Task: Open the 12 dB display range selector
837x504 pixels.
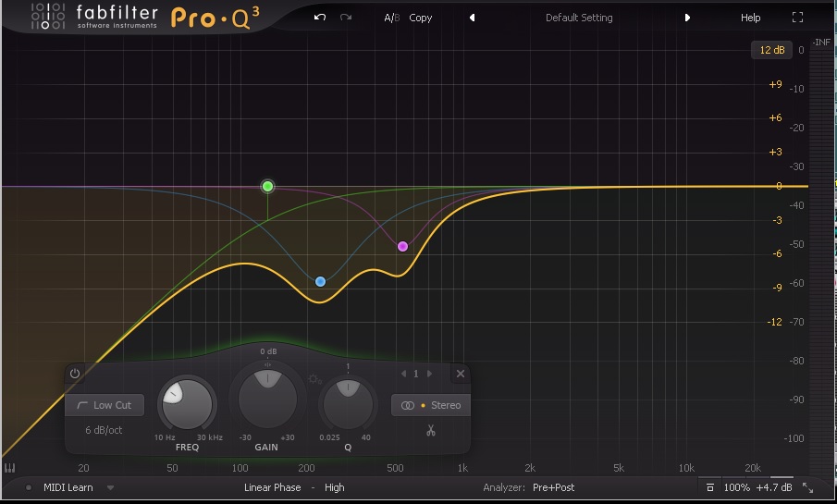Action: point(772,50)
